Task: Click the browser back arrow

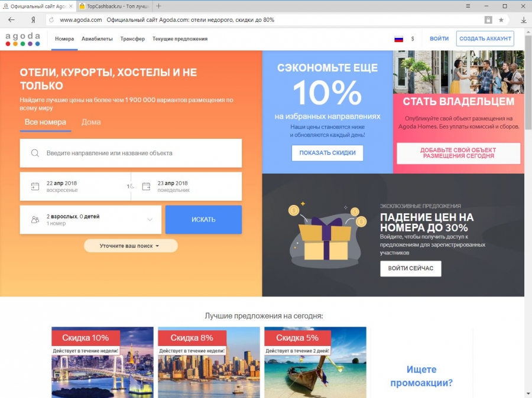Action: point(11,19)
